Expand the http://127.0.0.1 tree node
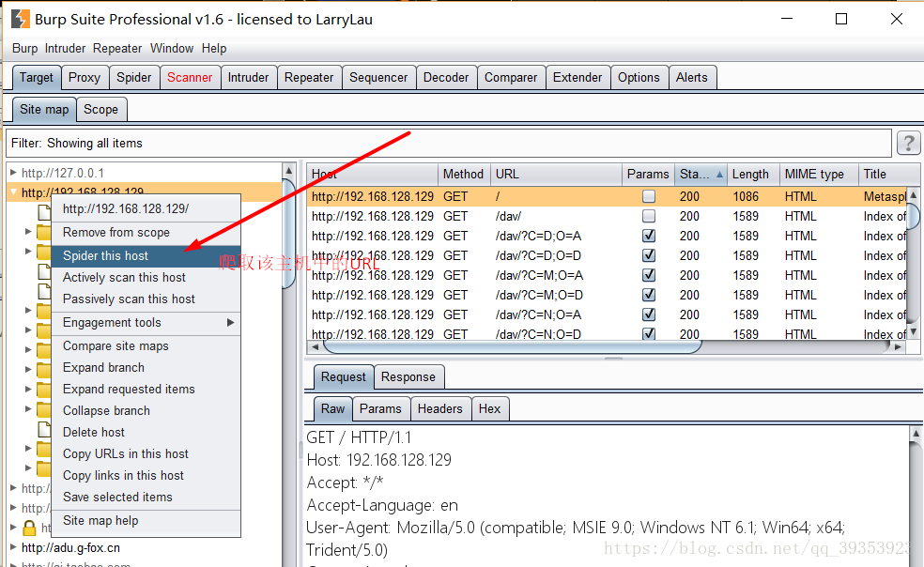Viewport: 924px width, 567px height. point(13,173)
